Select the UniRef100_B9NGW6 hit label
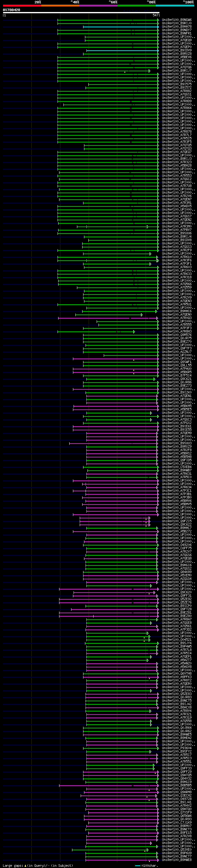 pos(177,20)
